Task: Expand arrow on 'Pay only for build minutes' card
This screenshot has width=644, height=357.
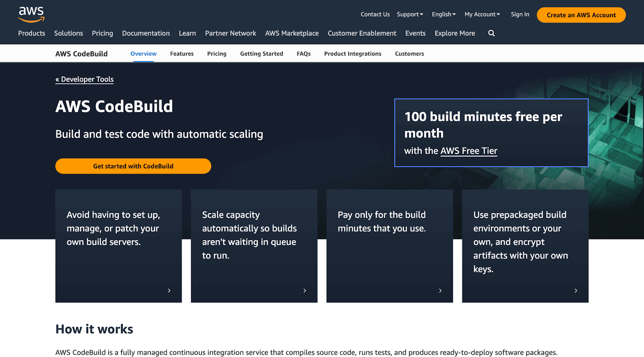Action: [440, 291]
